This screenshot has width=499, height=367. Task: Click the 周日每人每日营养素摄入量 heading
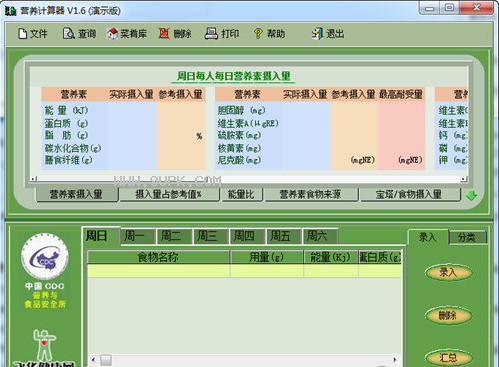[233, 76]
